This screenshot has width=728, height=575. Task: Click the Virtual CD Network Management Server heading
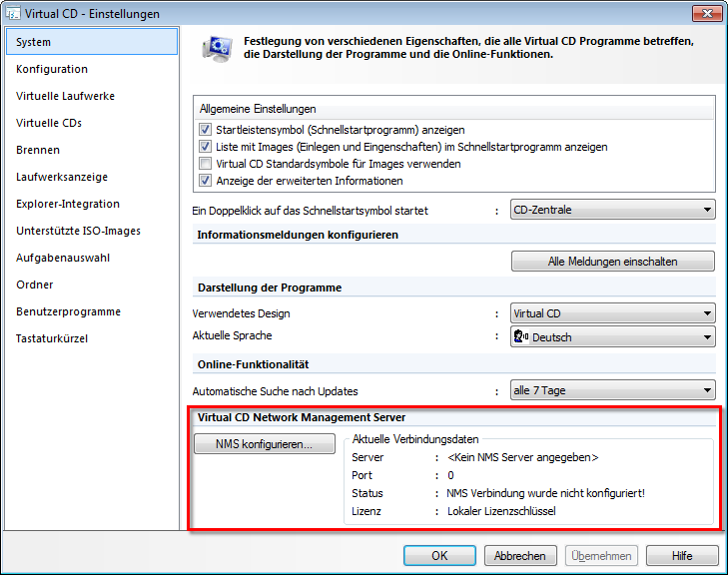pyautogui.click(x=302, y=417)
